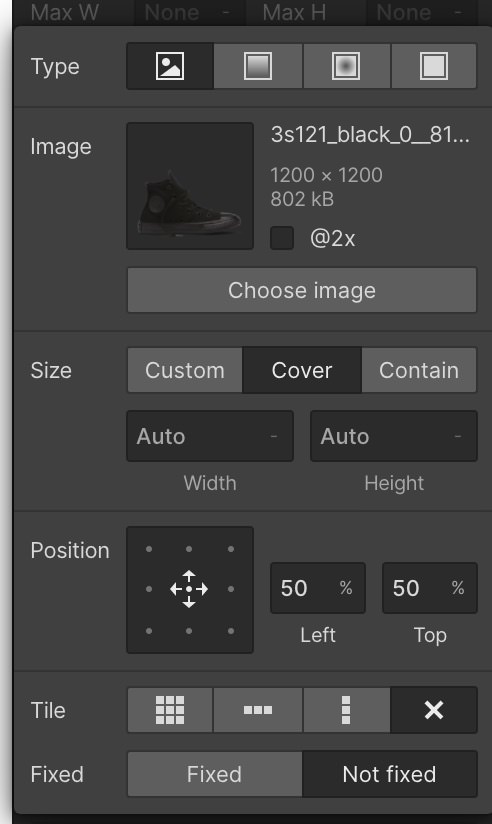Screen dimensions: 492x824
Task: Switch size to Custom
Action: pyautogui.click(x=184, y=370)
